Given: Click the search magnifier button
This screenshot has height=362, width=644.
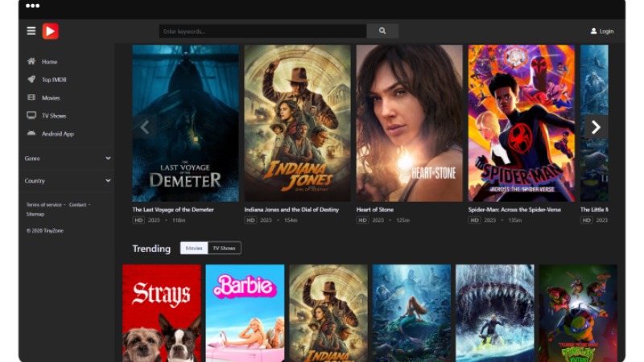Looking at the screenshot, I should pos(382,31).
